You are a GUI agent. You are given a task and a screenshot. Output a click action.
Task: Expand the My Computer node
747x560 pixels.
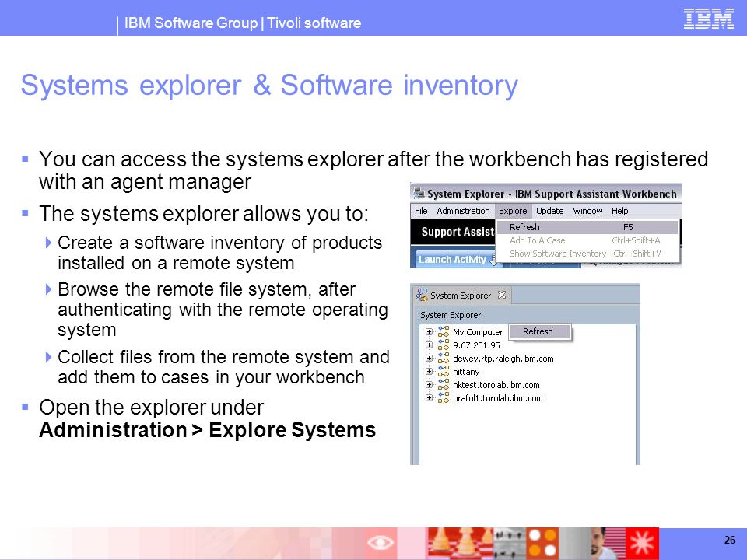pyautogui.click(x=429, y=332)
